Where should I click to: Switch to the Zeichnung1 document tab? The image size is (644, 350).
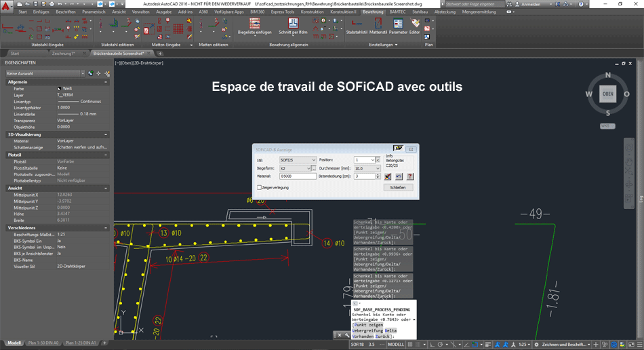tap(63, 54)
